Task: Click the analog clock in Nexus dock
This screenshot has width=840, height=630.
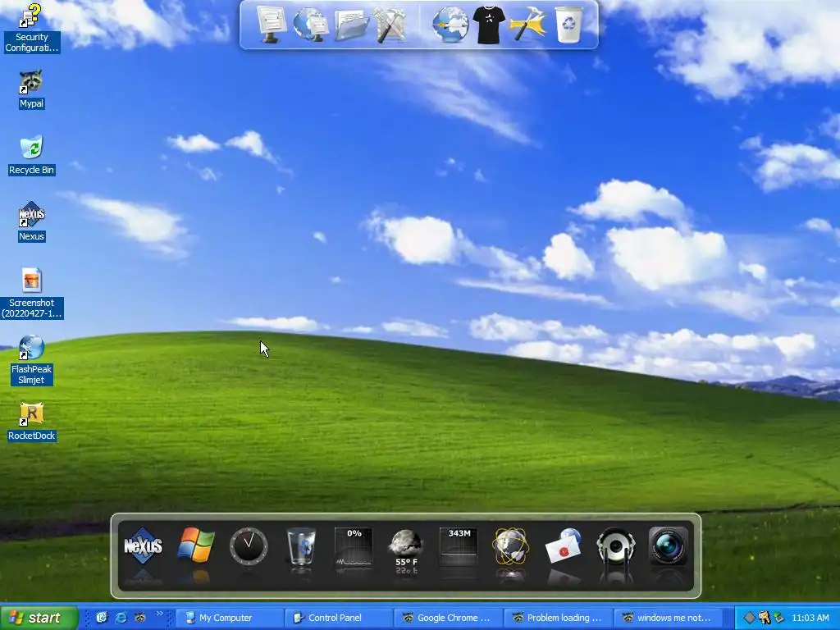Action: (249, 546)
